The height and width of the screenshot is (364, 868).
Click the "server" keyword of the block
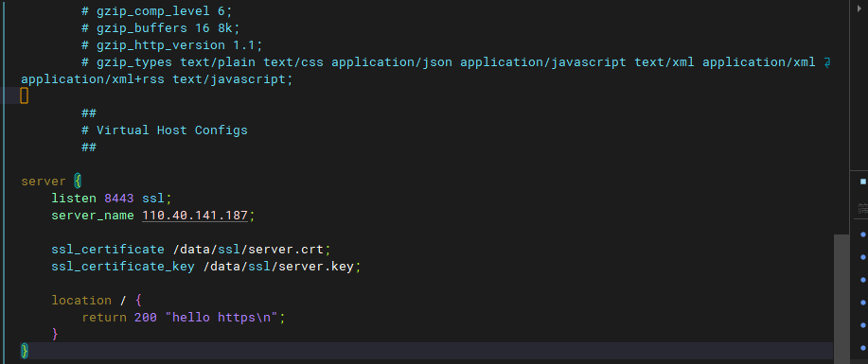pos(44,181)
